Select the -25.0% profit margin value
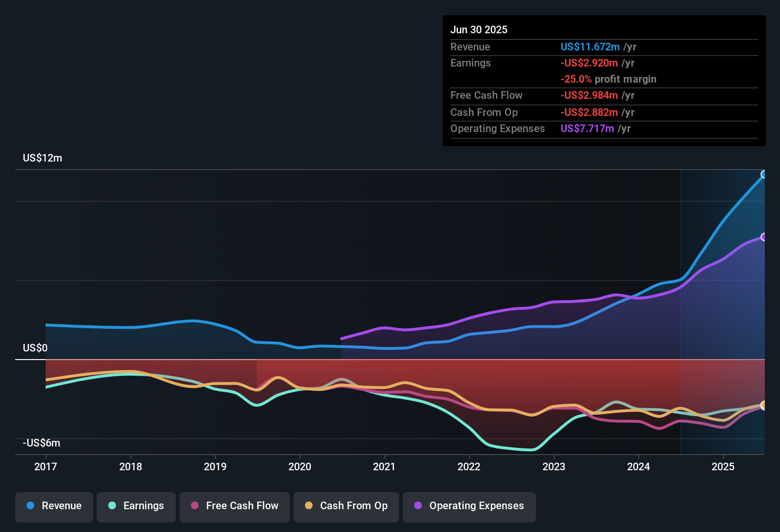The width and height of the screenshot is (780, 532). pos(609,79)
